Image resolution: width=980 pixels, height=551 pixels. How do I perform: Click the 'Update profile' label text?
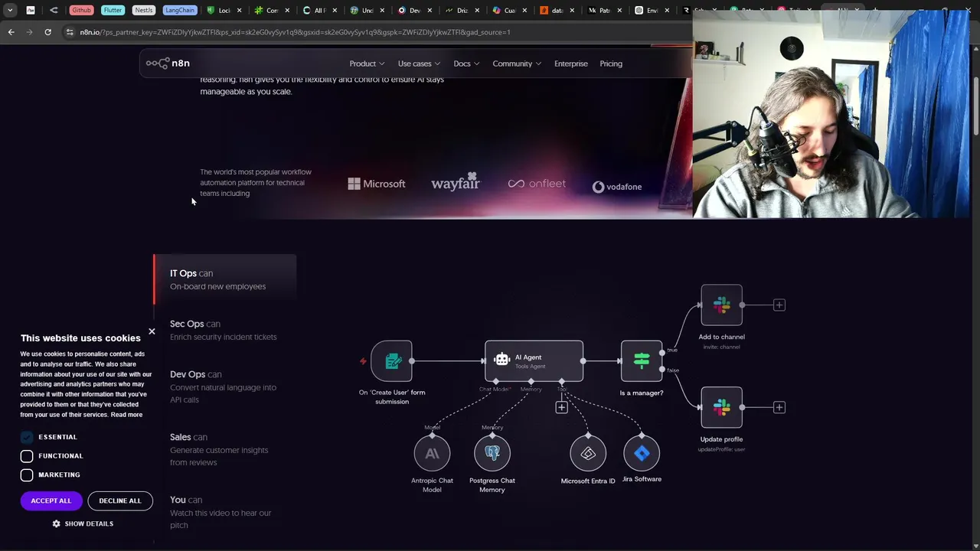tap(721, 439)
